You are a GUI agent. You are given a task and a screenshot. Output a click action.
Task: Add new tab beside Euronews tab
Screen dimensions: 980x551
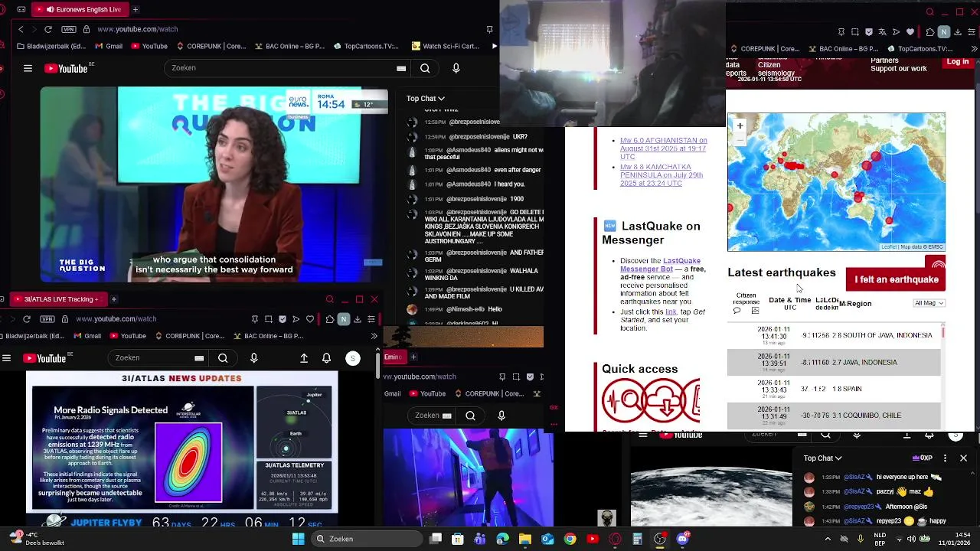136,9
